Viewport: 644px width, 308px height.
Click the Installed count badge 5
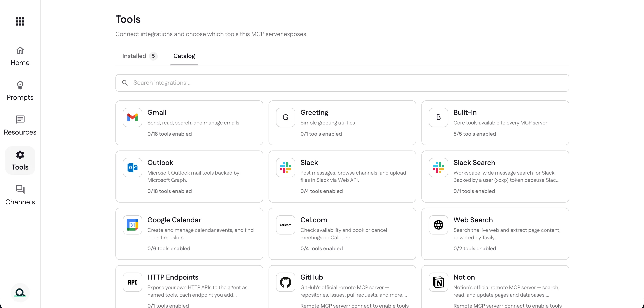tap(153, 56)
